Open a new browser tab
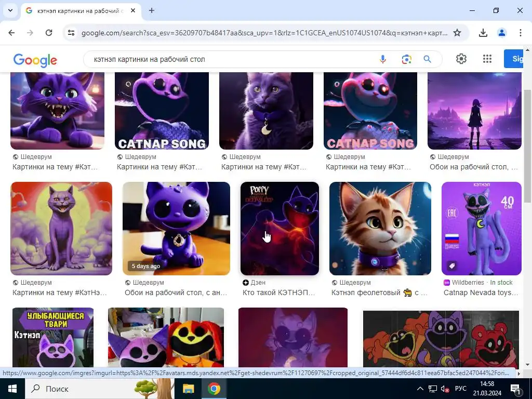This screenshot has height=399, width=532. pos(152,10)
